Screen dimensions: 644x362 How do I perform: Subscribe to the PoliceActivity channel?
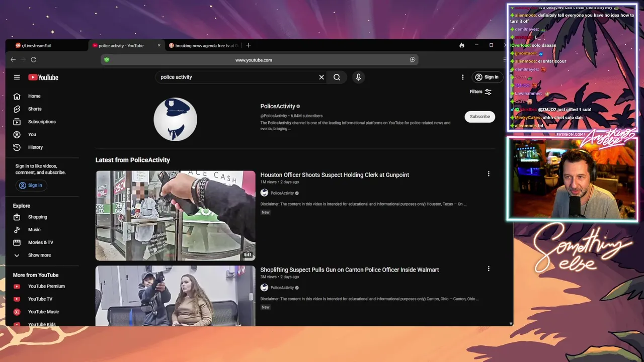[x=480, y=117]
